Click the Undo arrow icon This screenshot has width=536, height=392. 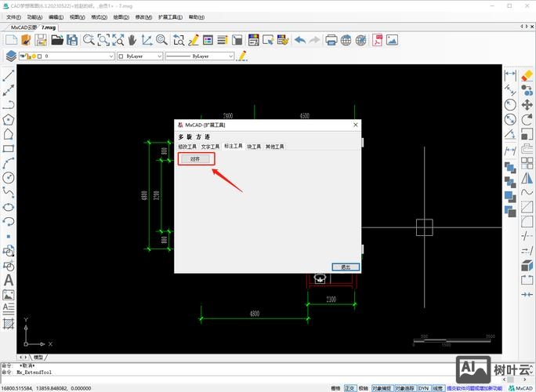click(x=300, y=40)
